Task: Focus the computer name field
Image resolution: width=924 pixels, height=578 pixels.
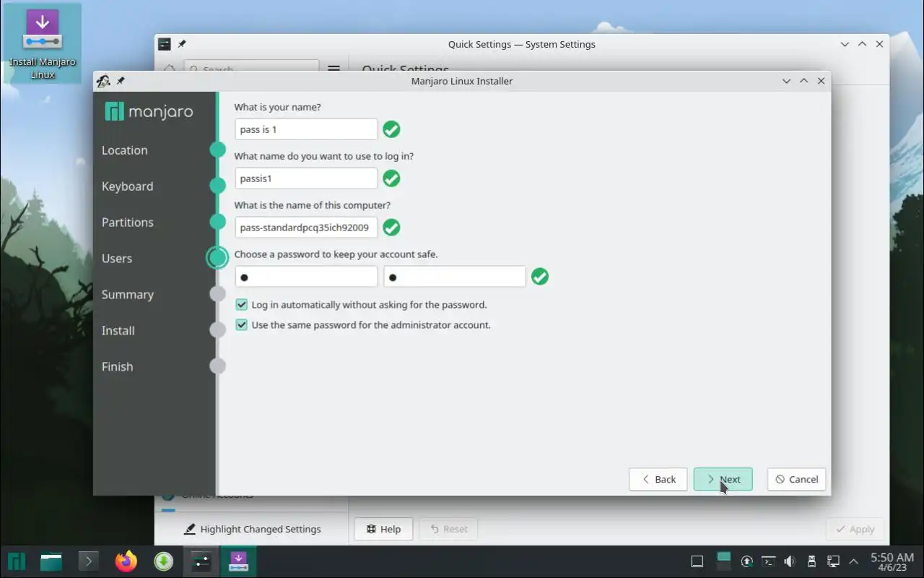Action: (306, 228)
